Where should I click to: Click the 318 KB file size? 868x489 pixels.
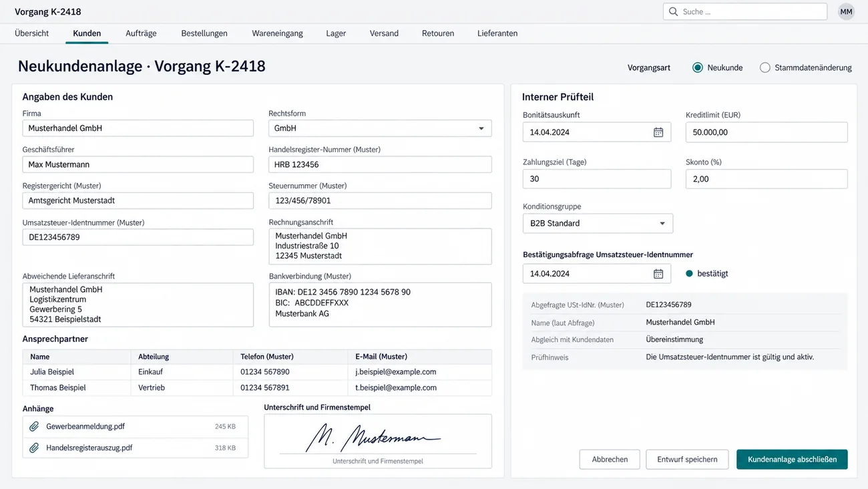coord(225,448)
